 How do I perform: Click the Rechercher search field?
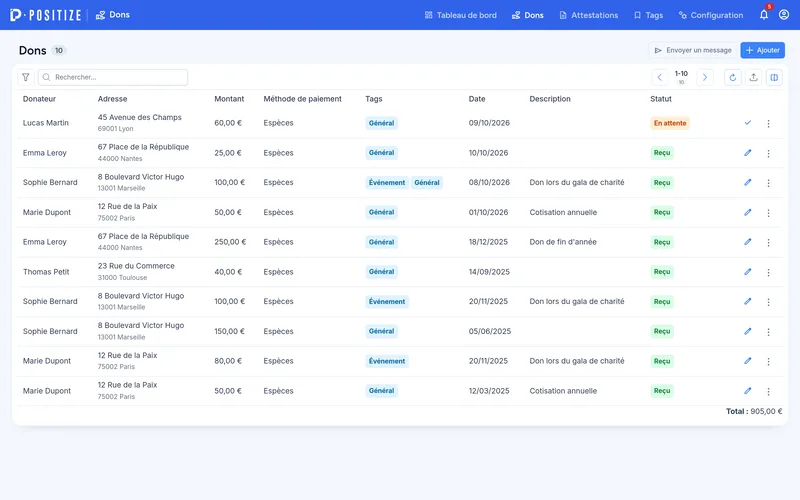(113, 77)
